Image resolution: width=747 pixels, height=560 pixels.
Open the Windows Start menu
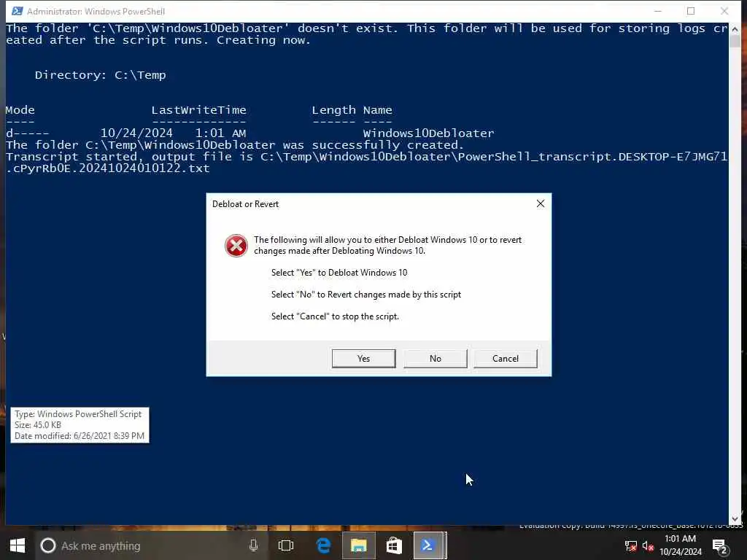18,545
